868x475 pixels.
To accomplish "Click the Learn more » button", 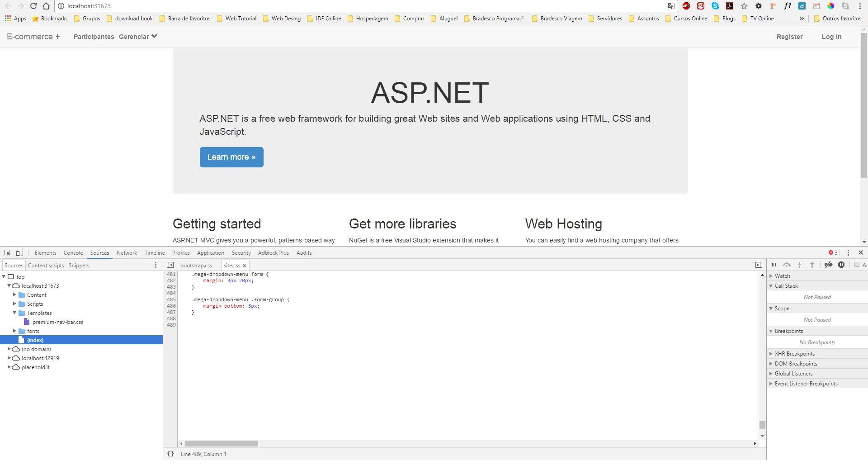I will click(x=231, y=157).
